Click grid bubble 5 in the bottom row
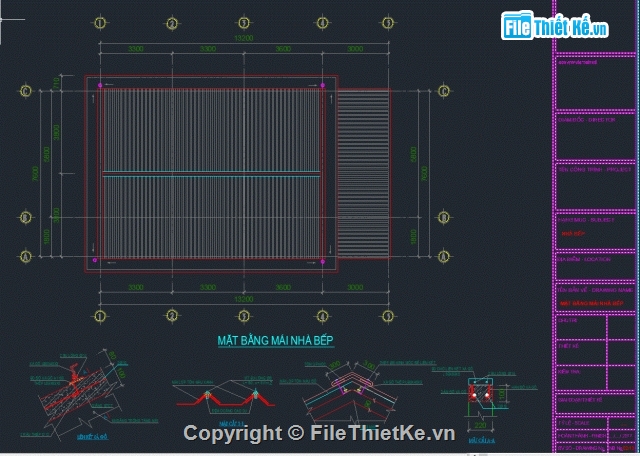 click(388, 316)
